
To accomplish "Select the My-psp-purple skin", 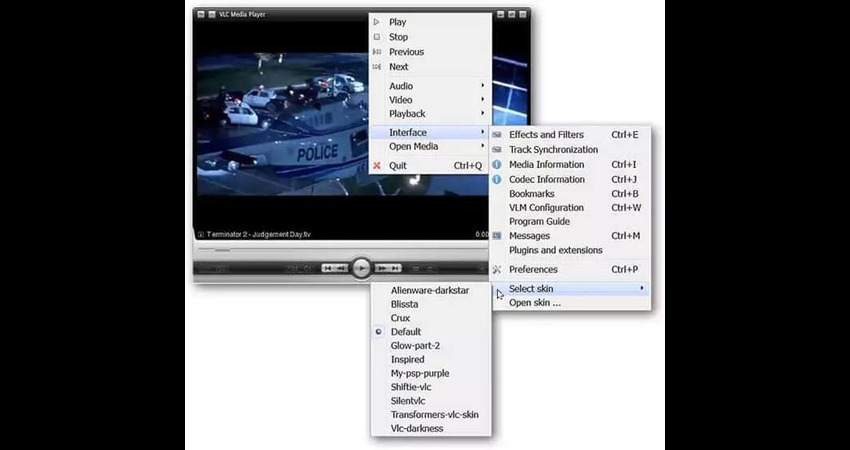I will (x=431, y=374).
